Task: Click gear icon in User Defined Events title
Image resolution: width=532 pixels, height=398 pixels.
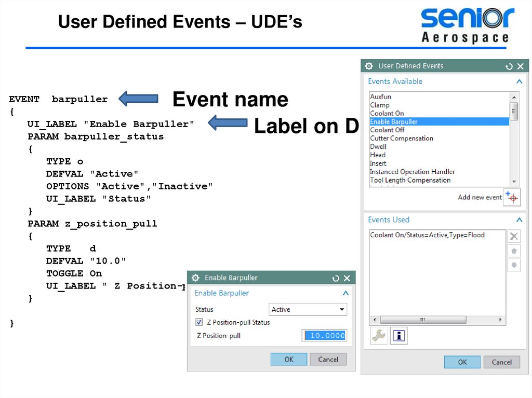Action: (369, 66)
